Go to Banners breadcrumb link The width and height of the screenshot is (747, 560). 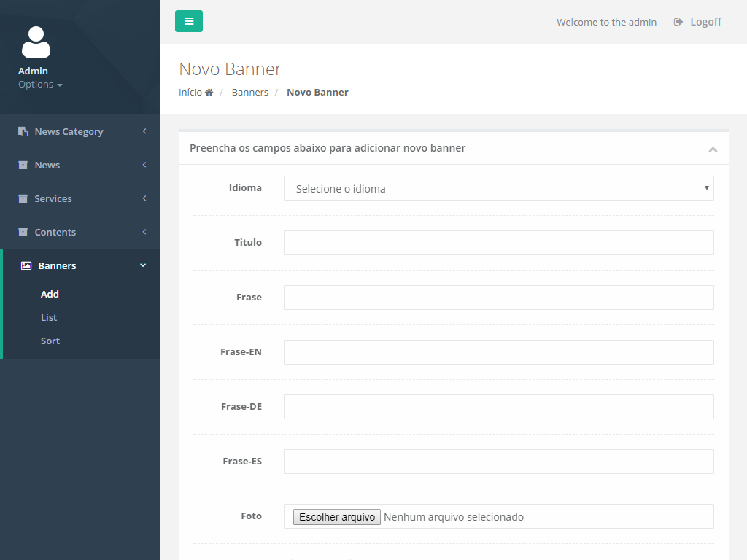pos(250,92)
